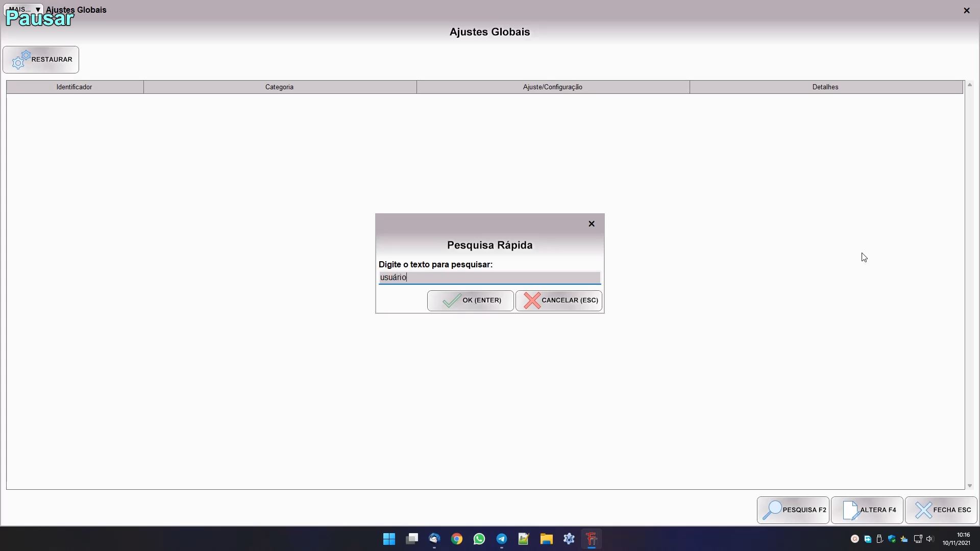980x551 pixels.
Task: Click the Categoria column header
Action: (279, 87)
